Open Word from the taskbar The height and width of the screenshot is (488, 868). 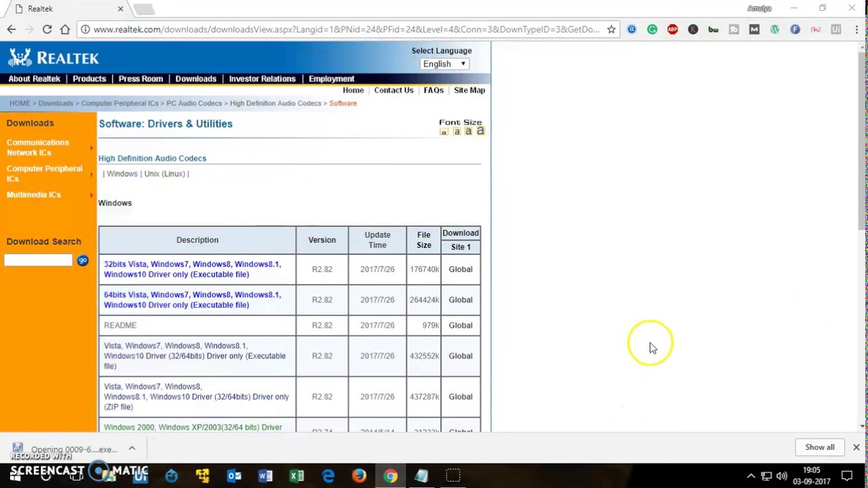[265, 476]
